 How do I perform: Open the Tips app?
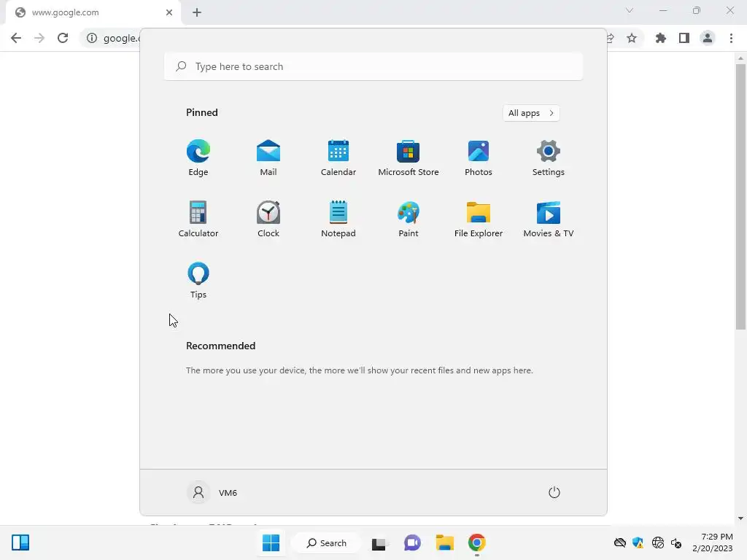pos(198,281)
